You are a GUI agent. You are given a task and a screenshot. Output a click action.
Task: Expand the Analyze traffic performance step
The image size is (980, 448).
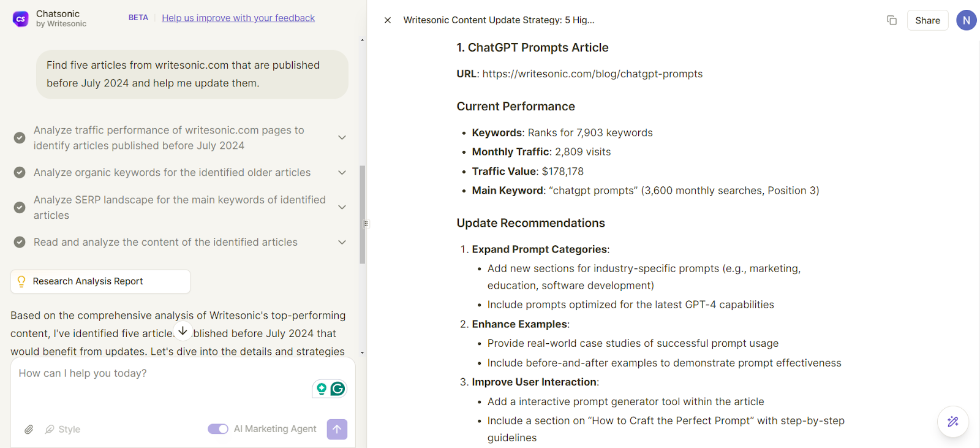pyautogui.click(x=342, y=138)
